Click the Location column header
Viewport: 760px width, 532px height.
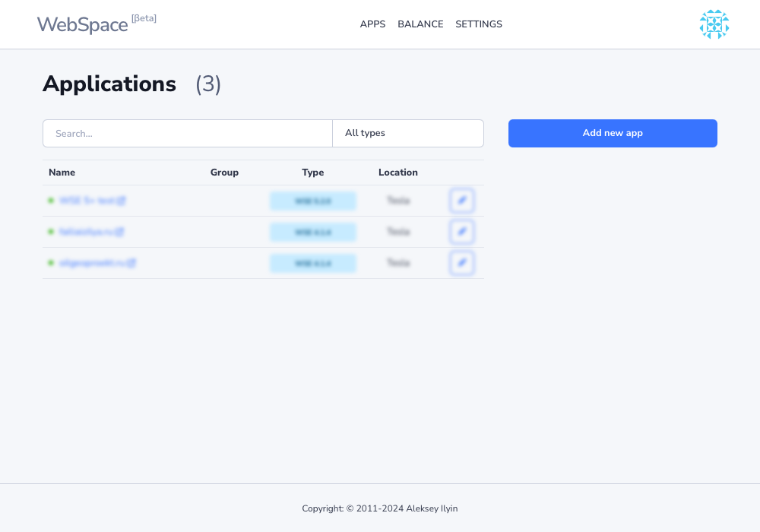pyautogui.click(x=398, y=173)
